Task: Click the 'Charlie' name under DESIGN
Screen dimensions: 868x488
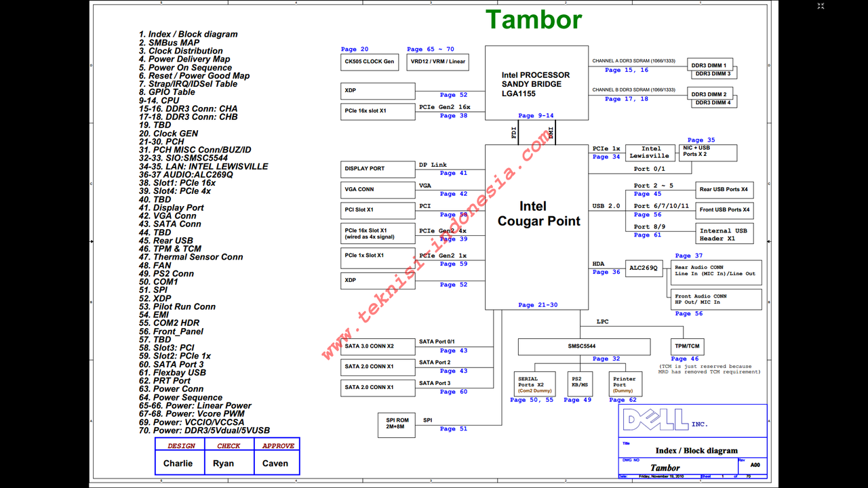Action: [178, 464]
